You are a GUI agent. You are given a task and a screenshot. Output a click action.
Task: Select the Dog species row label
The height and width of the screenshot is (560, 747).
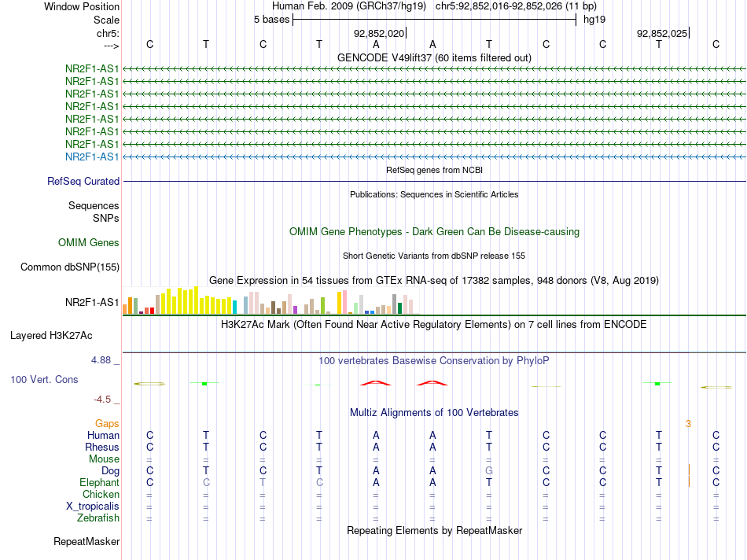point(110,471)
